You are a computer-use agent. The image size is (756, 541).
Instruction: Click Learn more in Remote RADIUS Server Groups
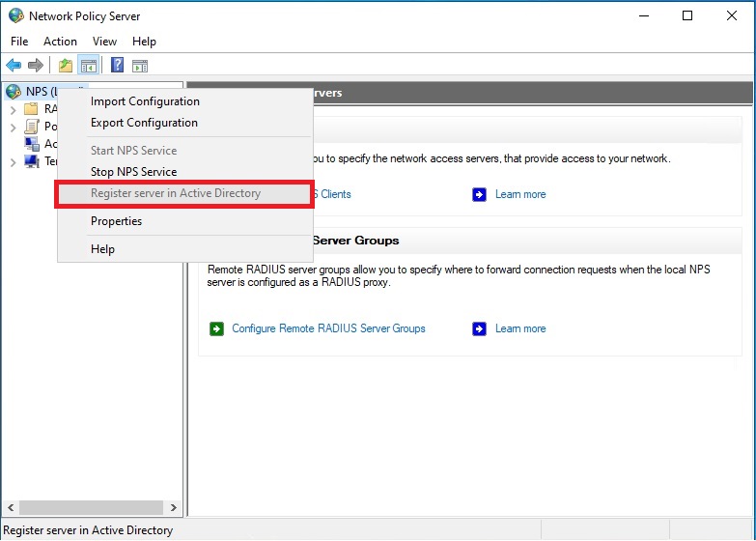(x=520, y=328)
